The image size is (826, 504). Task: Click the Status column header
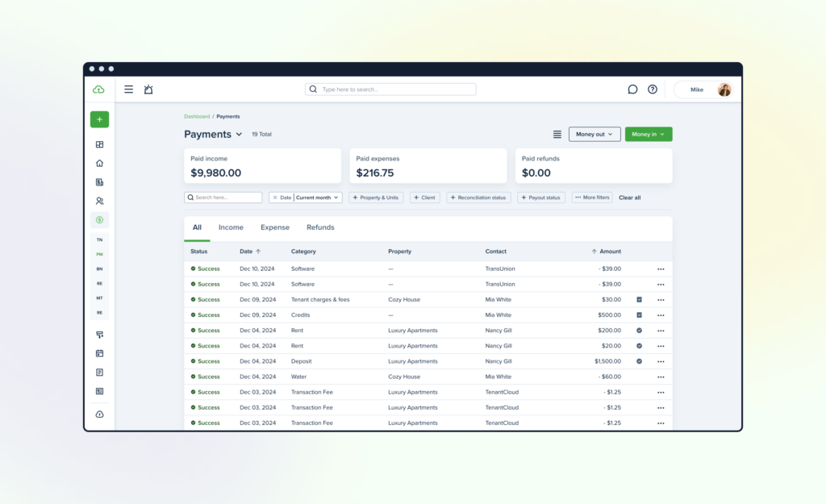coord(198,252)
